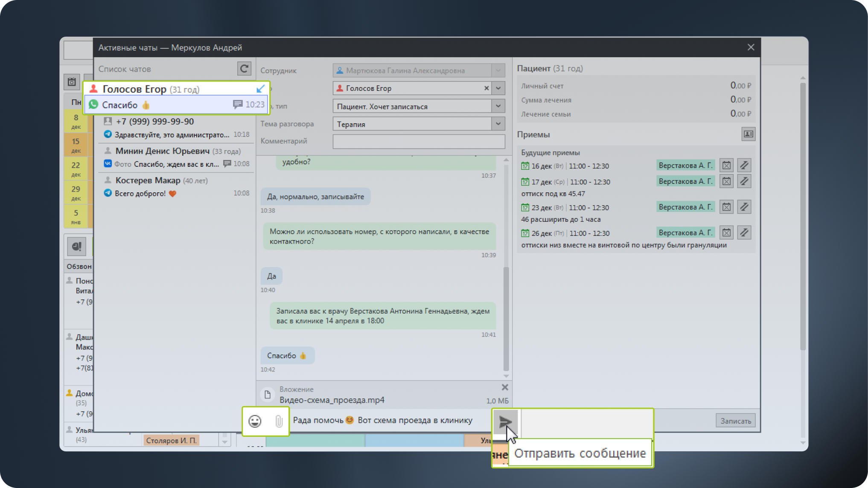This screenshot has height=488, width=868.
Task: Expand the Голосов Егор patient dropdown
Action: (x=498, y=88)
